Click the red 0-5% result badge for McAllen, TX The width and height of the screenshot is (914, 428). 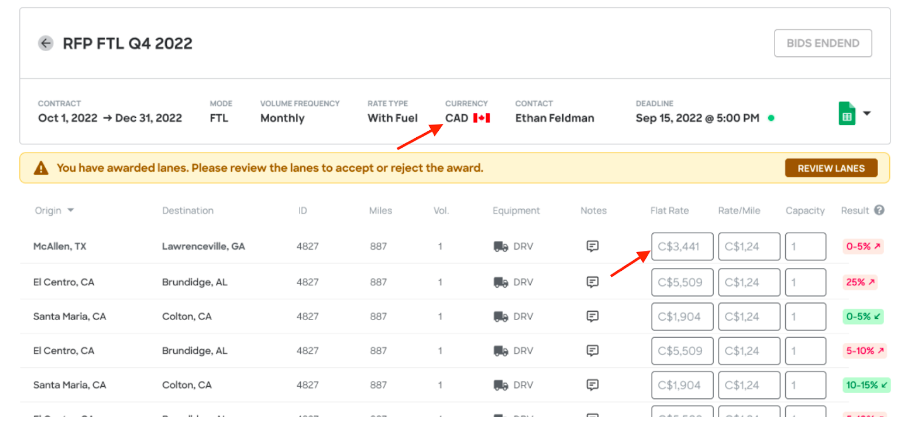[863, 247]
